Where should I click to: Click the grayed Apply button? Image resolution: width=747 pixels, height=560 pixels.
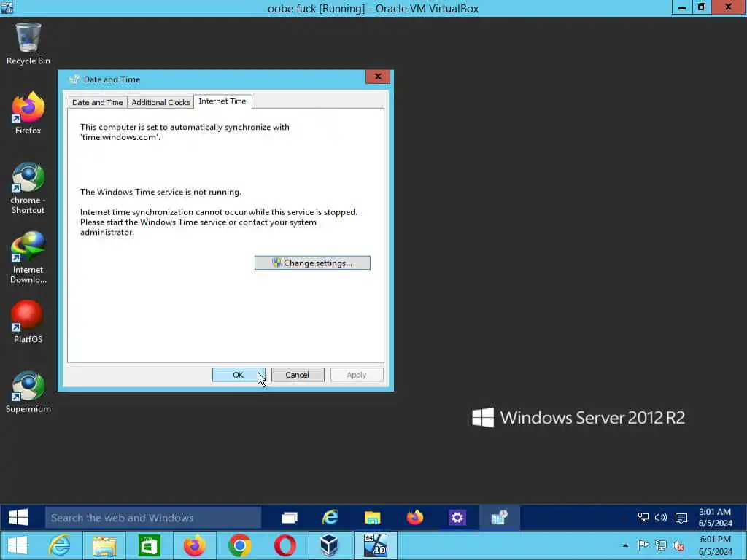click(x=356, y=375)
